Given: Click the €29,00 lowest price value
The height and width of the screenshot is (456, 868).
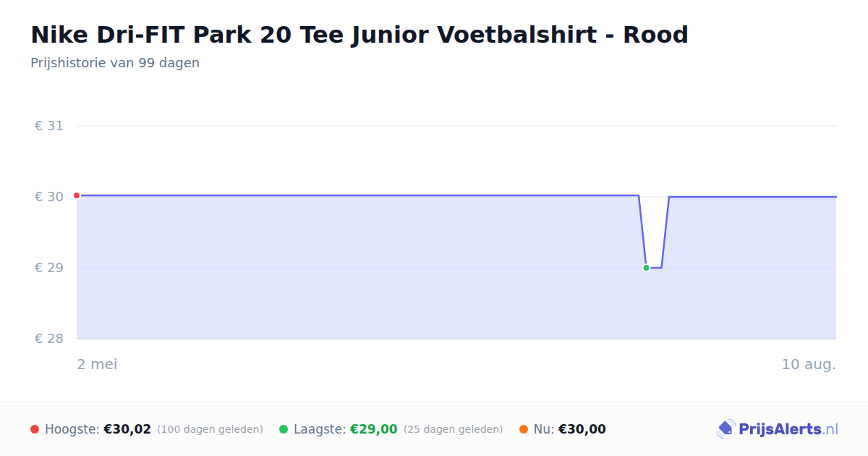Looking at the screenshot, I should (x=374, y=429).
